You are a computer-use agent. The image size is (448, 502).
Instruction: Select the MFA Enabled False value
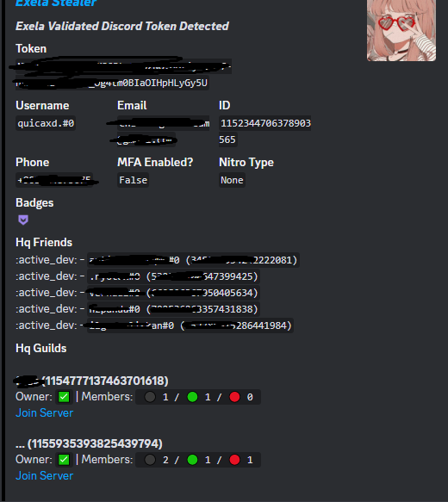[x=133, y=180]
